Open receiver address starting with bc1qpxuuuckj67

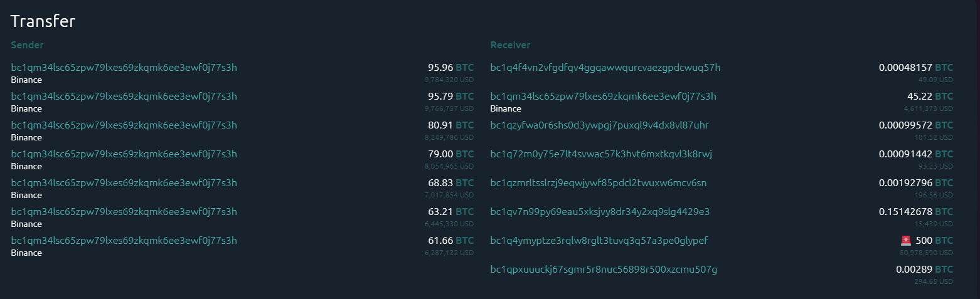[604, 270]
